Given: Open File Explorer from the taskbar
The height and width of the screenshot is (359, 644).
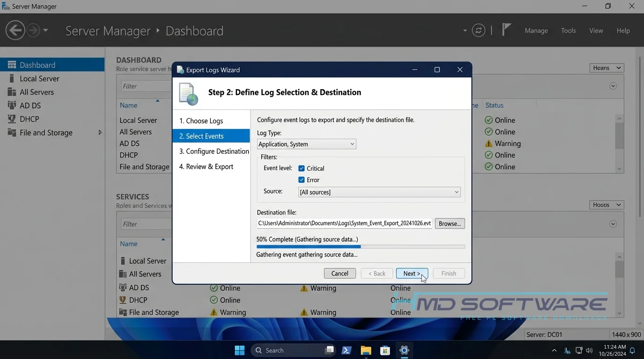Looking at the screenshot, I should [366, 350].
